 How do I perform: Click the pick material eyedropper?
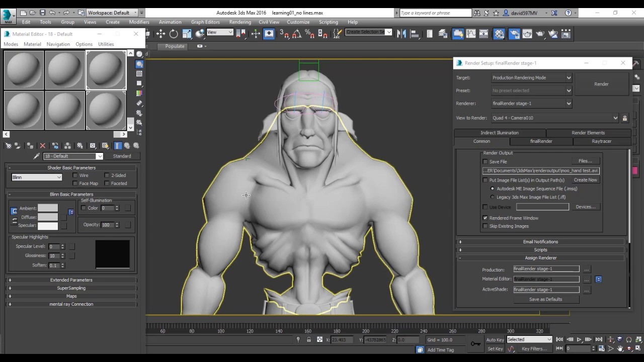tap(36, 155)
